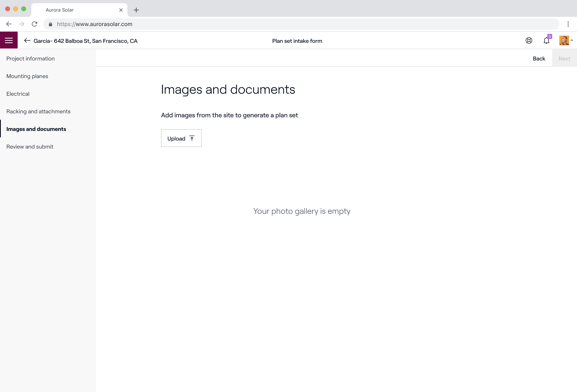Click the Plan set intake form title
The image size is (577, 392).
[297, 41]
